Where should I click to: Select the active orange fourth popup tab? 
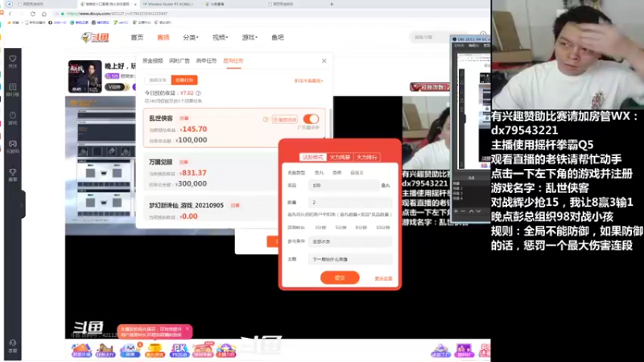233,61
